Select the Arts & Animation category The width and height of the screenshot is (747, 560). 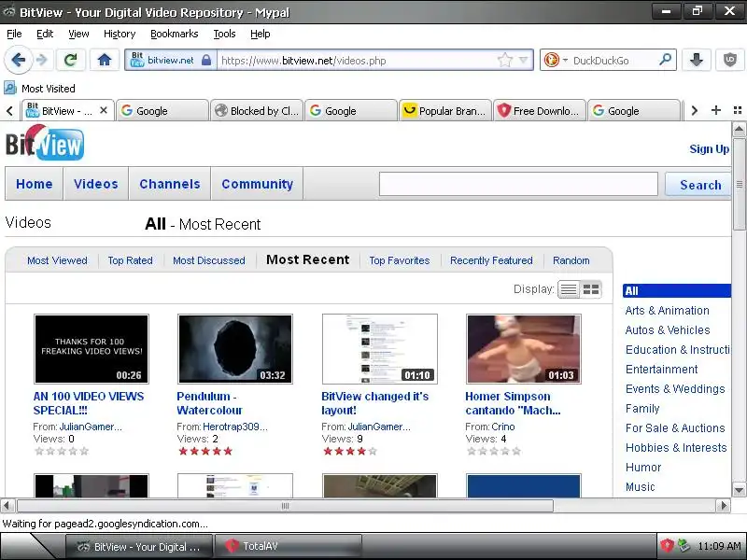pyautogui.click(x=667, y=311)
